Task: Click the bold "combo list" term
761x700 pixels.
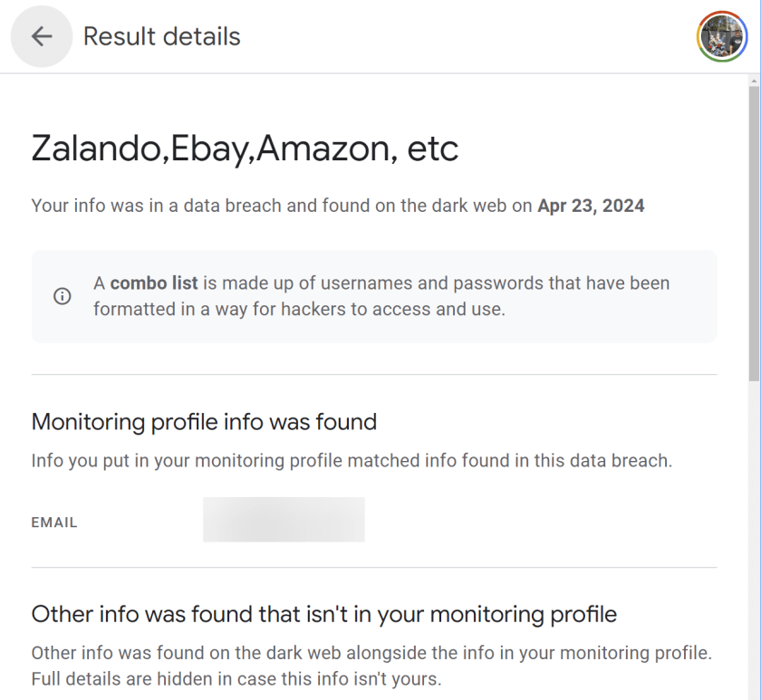Action: pyautogui.click(x=154, y=283)
